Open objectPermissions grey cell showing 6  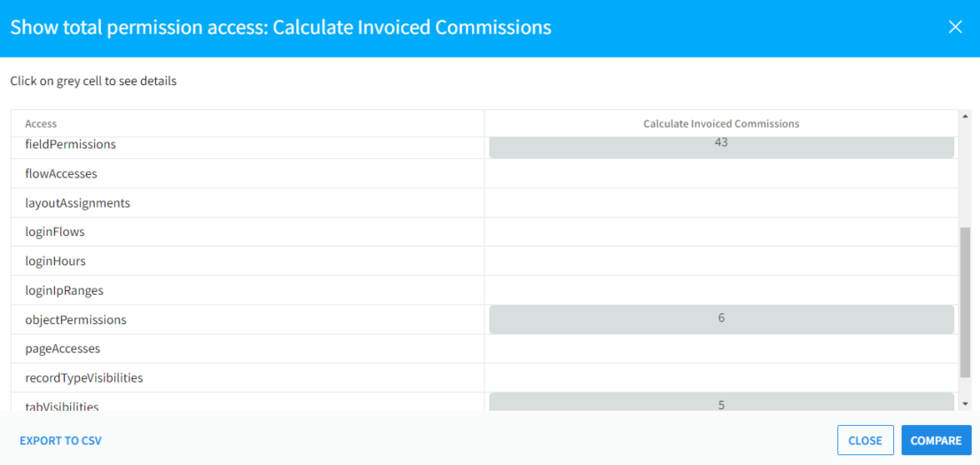pos(721,319)
